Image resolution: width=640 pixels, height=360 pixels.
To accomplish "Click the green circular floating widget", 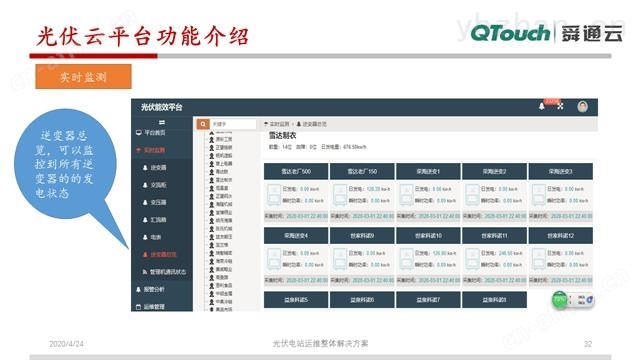I will click(559, 300).
